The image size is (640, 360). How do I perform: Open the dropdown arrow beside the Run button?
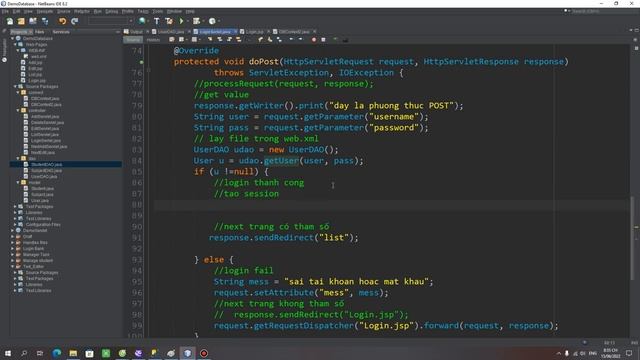click(x=187, y=21)
